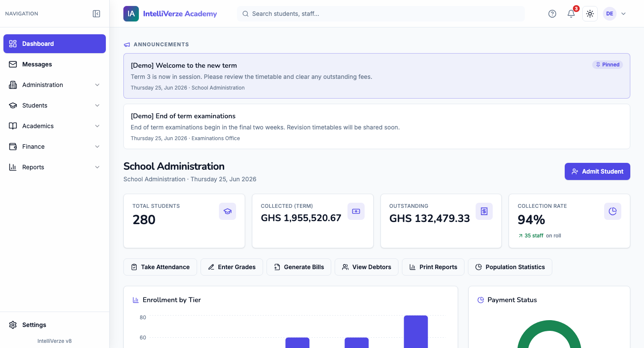The image size is (644, 348).
Task: Click the Enrollment by Tier chart icon
Action: pyautogui.click(x=136, y=300)
